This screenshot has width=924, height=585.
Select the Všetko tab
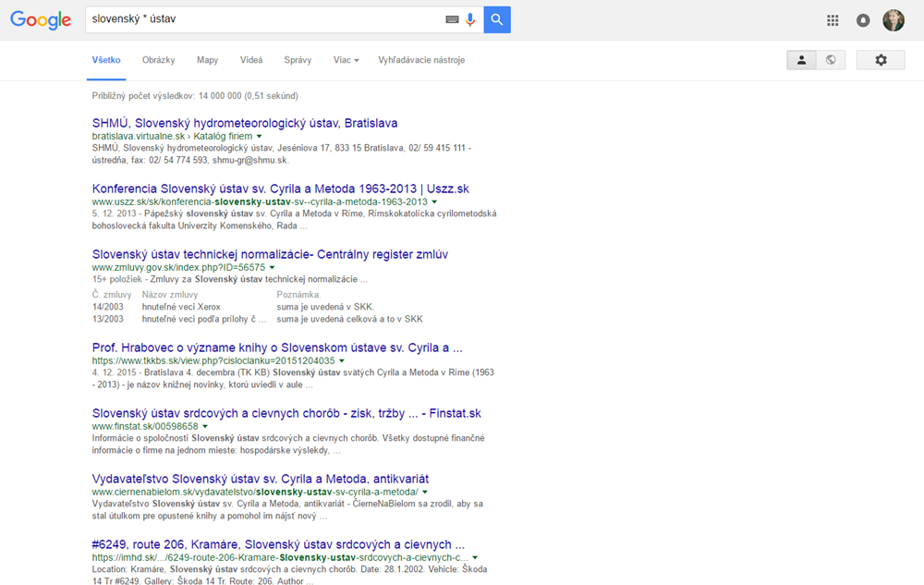[106, 60]
